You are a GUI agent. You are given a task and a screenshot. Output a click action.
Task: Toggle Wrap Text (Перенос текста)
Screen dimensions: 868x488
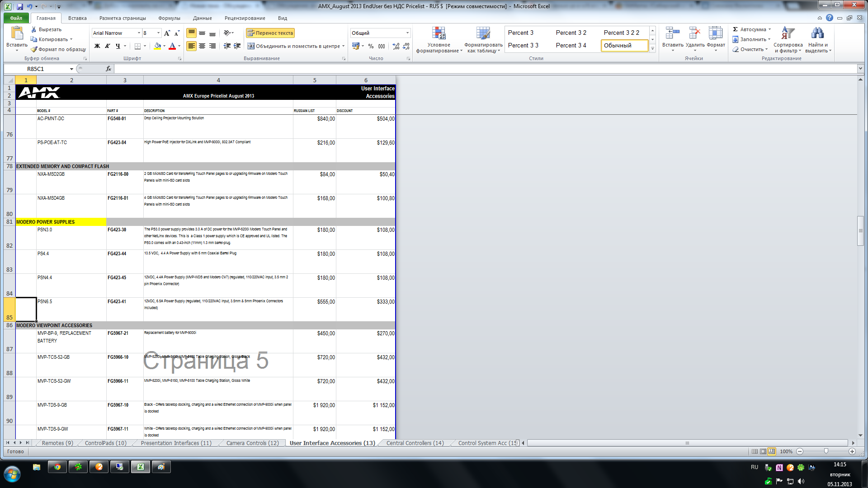[270, 33]
